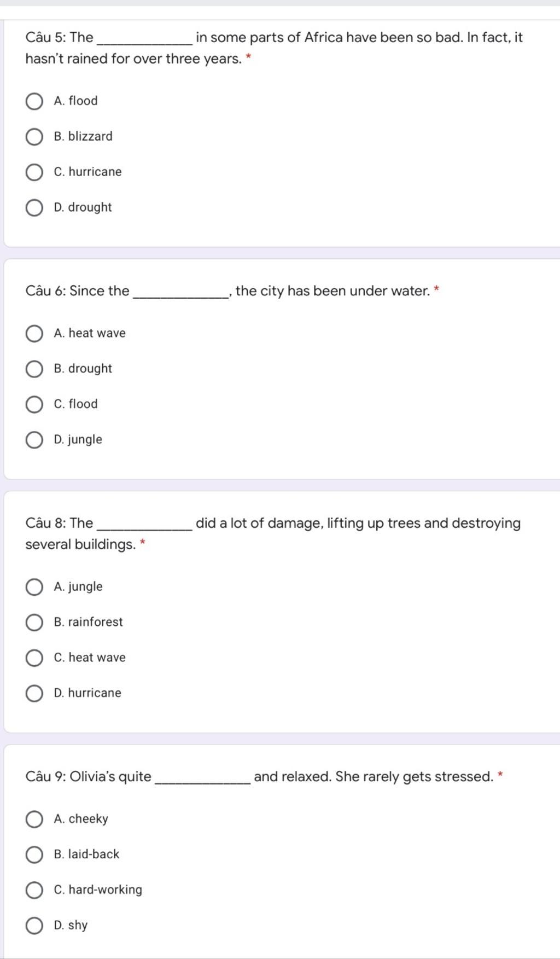Choose 'A. jungle' in Câu 8
The width and height of the screenshot is (560, 959).
tap(34, 587)
